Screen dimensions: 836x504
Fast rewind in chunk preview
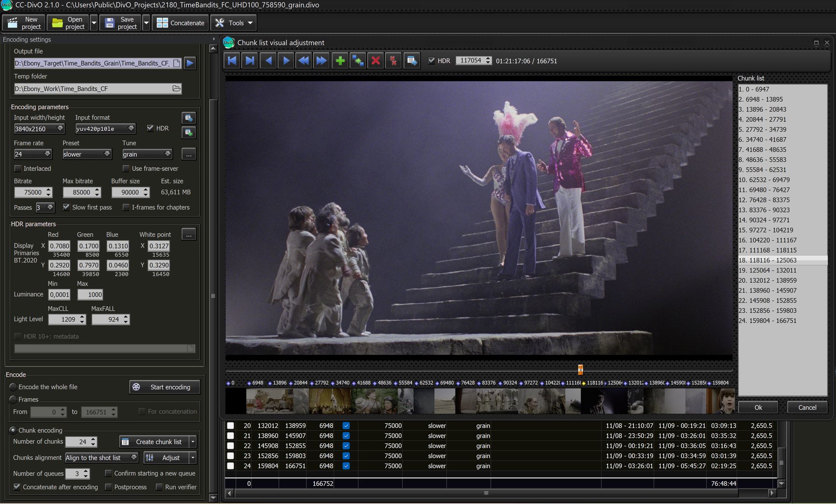[304, 61]
